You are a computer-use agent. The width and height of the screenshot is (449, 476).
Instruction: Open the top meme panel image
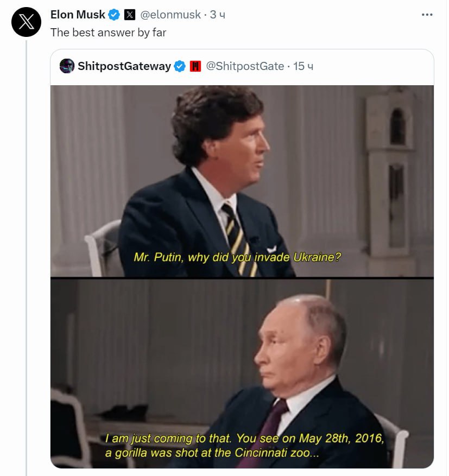click(242, 181)
